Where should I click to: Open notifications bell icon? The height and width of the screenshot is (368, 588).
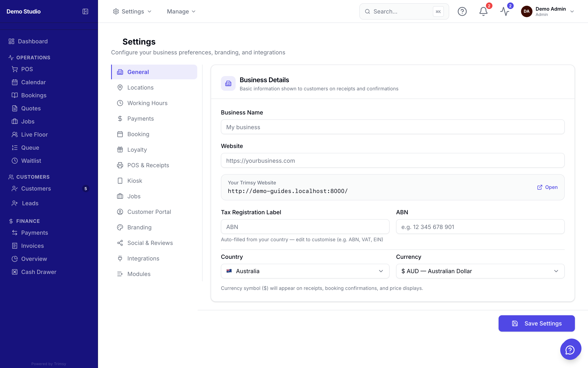click(483, 11)
